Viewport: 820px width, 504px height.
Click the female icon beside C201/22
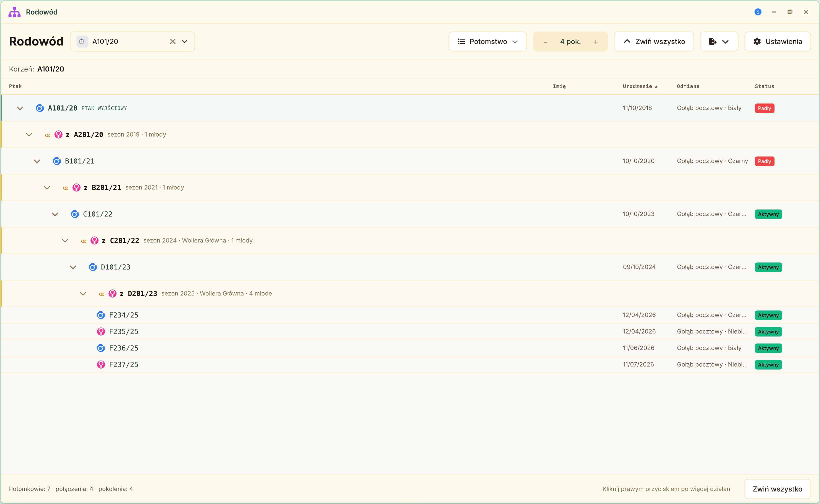click(x=94, y=241)
